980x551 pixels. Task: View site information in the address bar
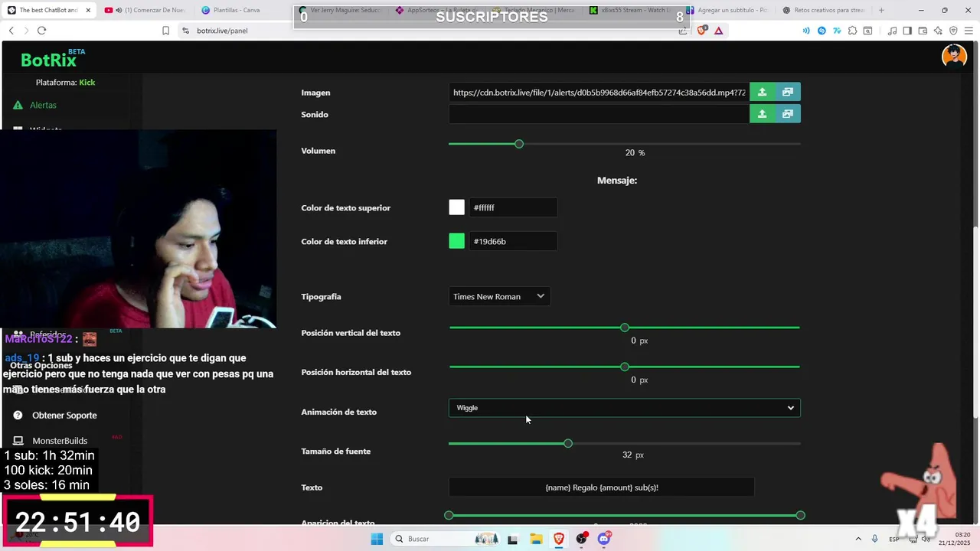tap(185, 31)
